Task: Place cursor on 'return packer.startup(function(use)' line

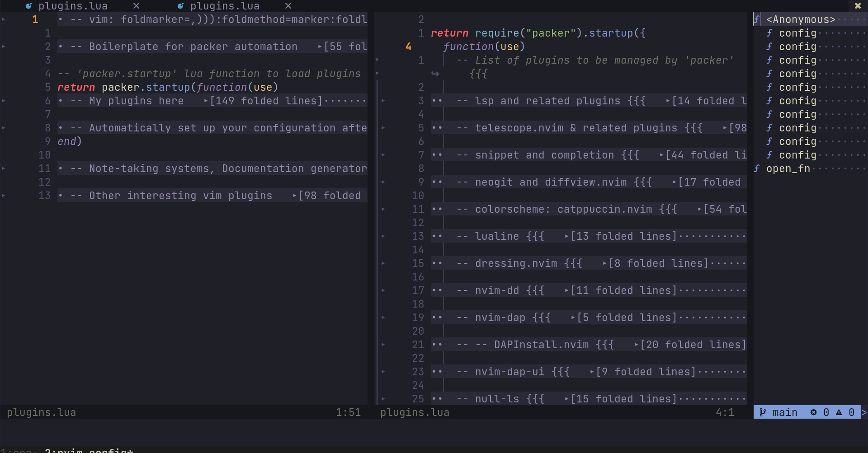Action: coord(167,87)
